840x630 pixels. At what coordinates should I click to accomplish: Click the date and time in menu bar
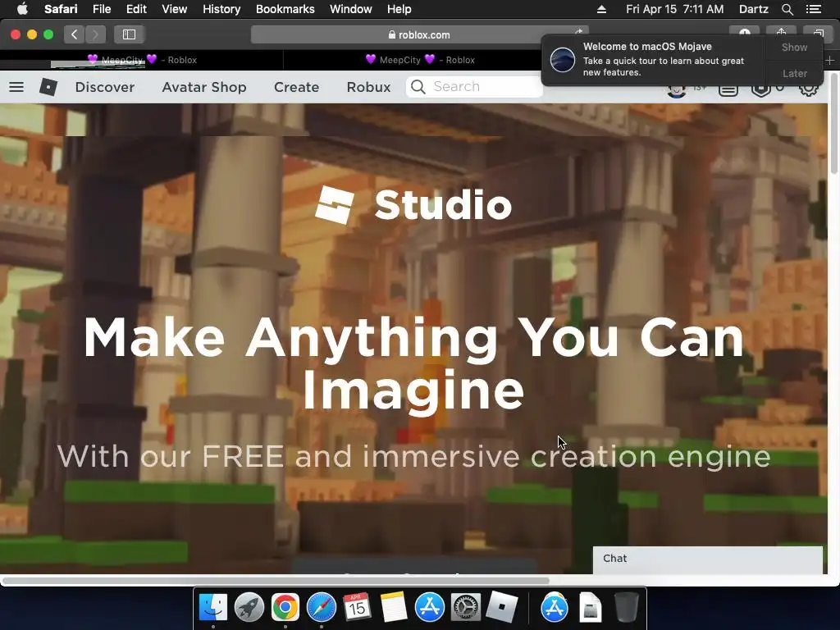coord(674,9)
